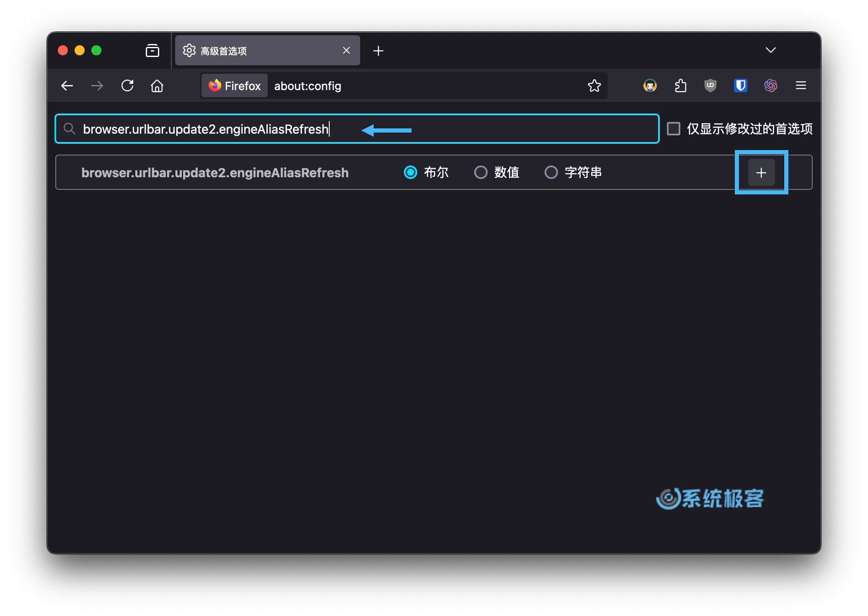Select the 数值 radio button
Screen dimensions: 868x616
[481, 172]
